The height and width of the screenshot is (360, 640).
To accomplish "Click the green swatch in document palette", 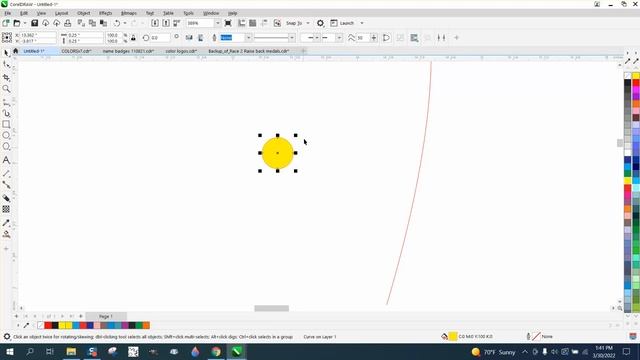I will [139, 325].
